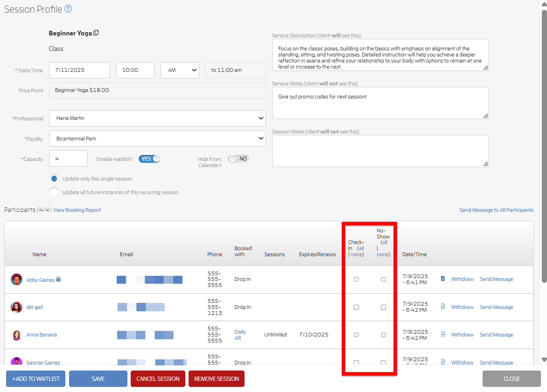Send Message to Abby Gaines

click(497, 279)
